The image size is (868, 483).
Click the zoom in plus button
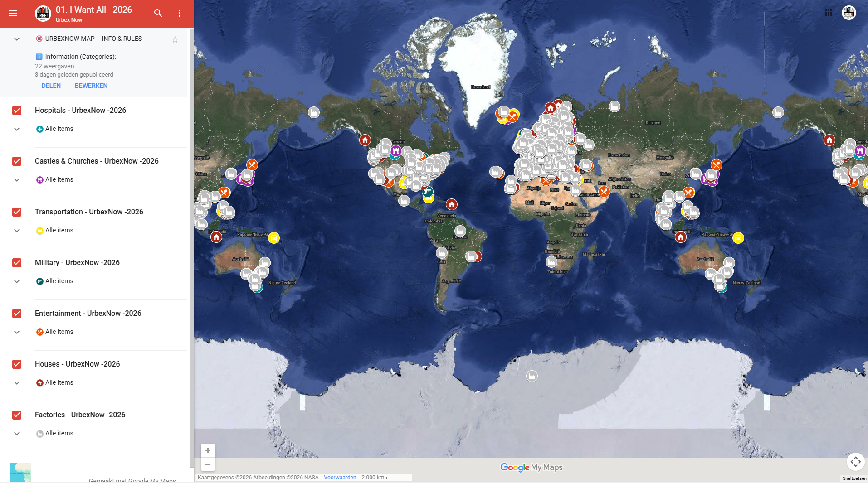(208, 451)
